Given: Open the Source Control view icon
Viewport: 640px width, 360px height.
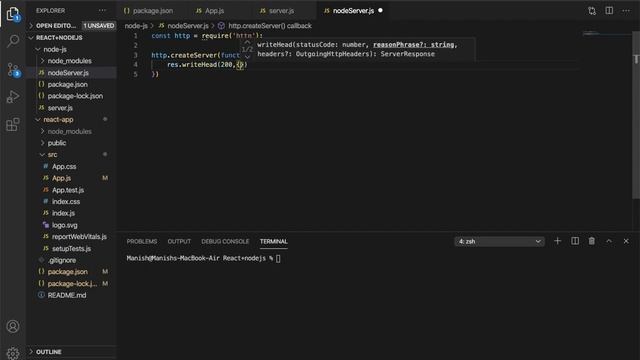Looking at the screenshot, I should pyautogui.click(x=13, y=69).
